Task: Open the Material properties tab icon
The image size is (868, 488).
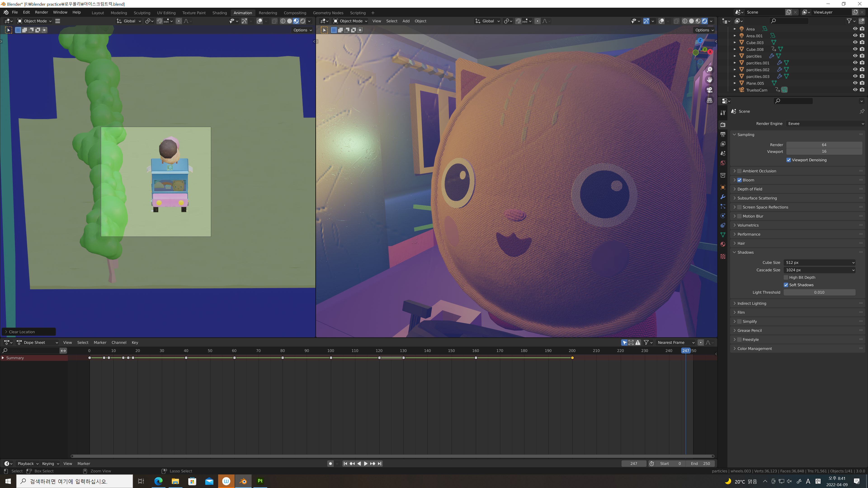Action: click(x=723, y=244)
